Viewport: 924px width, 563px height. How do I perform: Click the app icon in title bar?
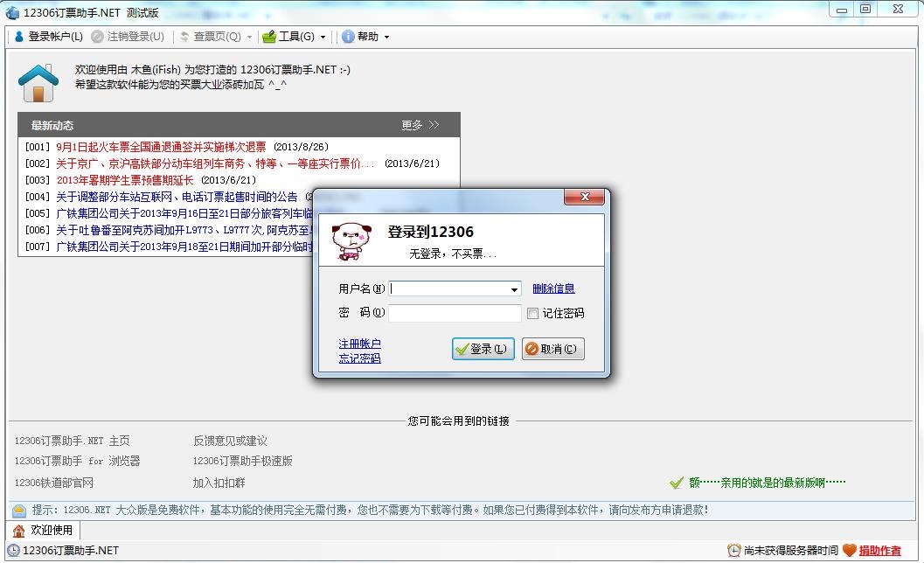13,12
